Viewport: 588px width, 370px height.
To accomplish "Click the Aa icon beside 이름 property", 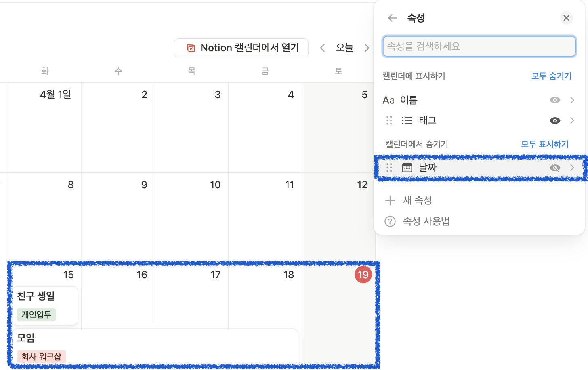I will (388, 100).
